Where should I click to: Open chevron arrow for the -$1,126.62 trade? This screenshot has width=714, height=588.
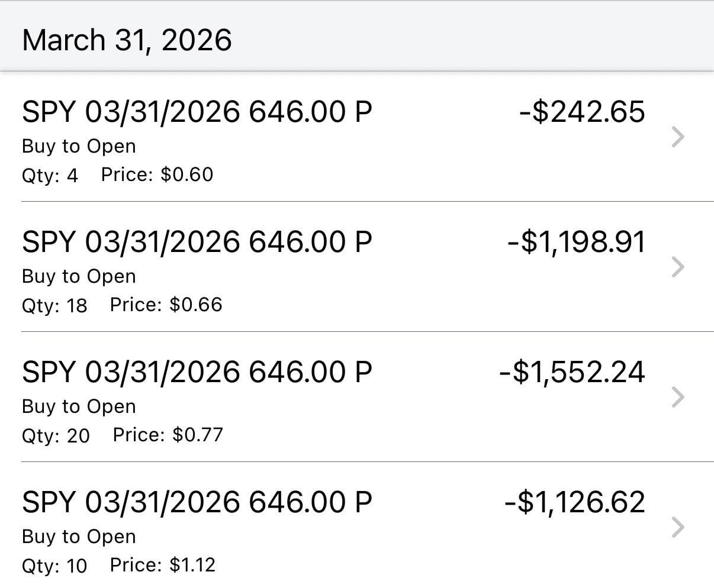click(678, 528)
